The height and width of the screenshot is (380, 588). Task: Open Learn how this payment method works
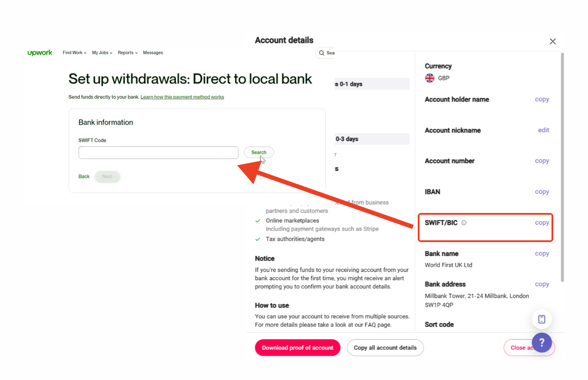[x=182, y=97]
